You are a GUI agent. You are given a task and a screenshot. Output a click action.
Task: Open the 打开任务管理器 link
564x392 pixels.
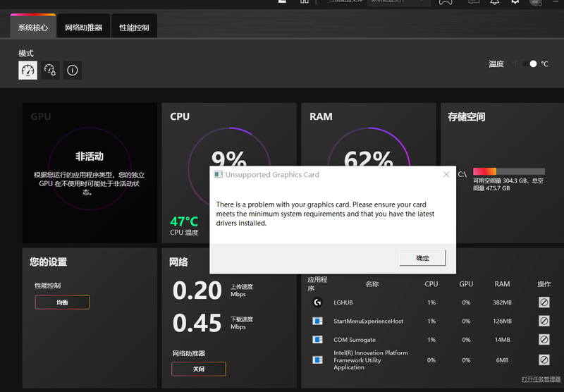coord(541,379)
